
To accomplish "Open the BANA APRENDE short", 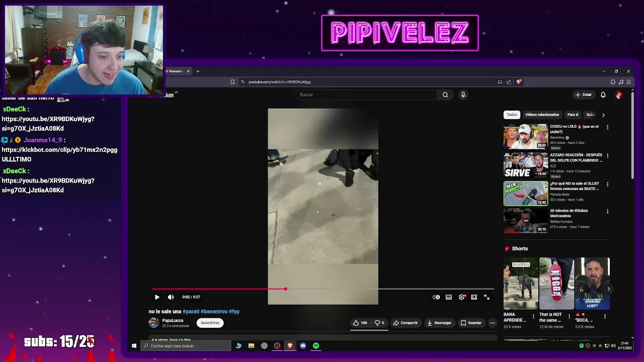I will click(521, 284).
